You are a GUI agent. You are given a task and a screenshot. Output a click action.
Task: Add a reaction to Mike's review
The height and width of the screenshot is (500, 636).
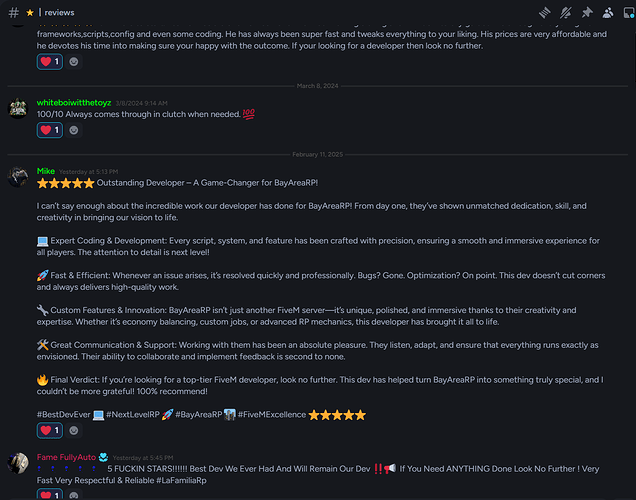click(x=74, y=430)
